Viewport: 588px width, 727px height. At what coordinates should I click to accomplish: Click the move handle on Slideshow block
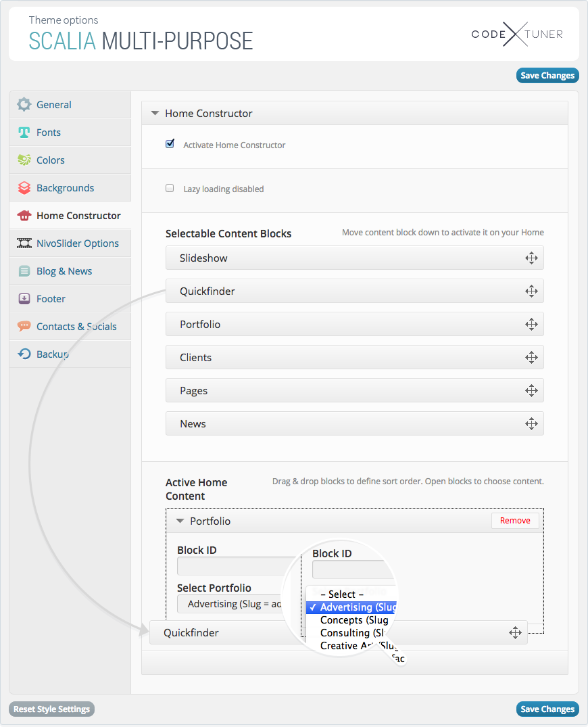[x=531, y=258]
